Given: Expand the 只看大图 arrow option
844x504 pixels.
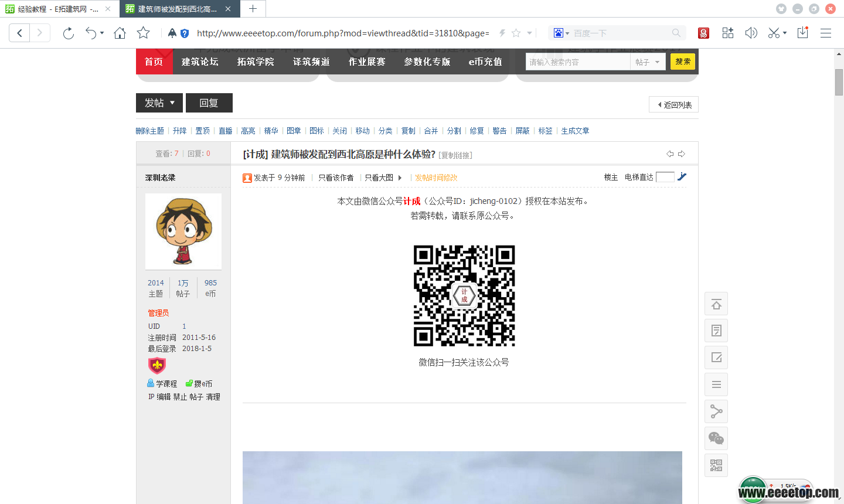Looking at the screenshot, I should (400, 178).
